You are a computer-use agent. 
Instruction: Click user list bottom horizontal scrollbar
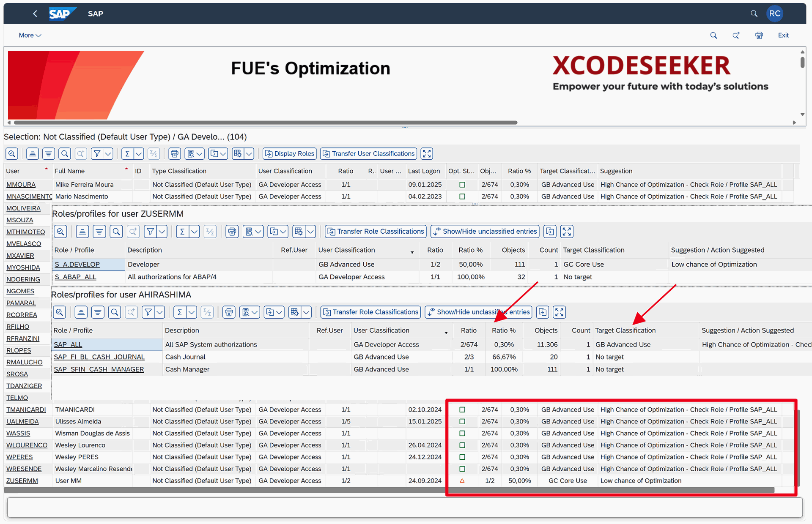click(389, 490)
